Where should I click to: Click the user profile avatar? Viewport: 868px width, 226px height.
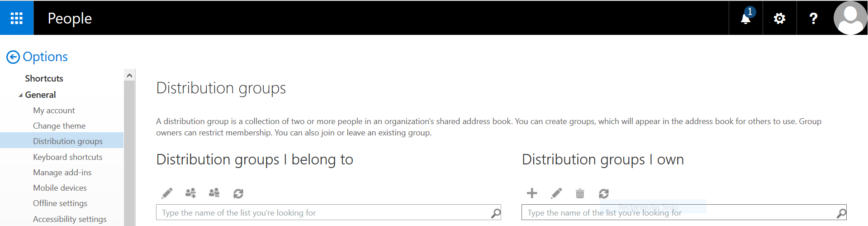850,18
